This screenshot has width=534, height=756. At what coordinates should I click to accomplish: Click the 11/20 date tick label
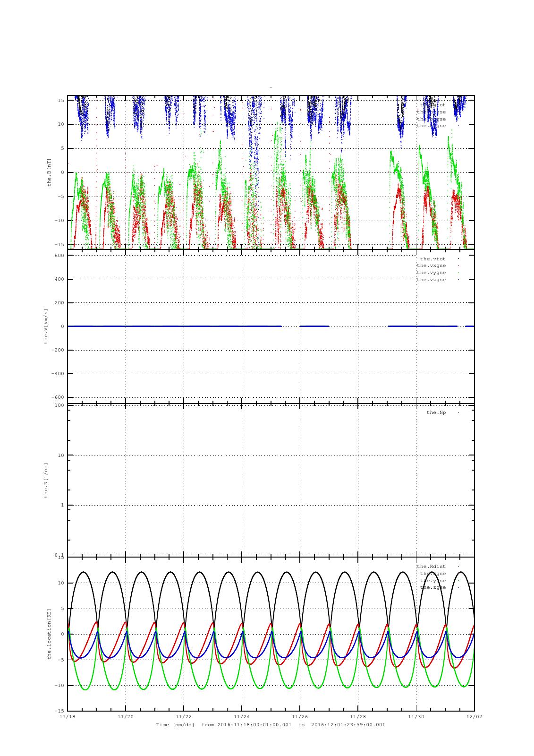click(125, 716)
